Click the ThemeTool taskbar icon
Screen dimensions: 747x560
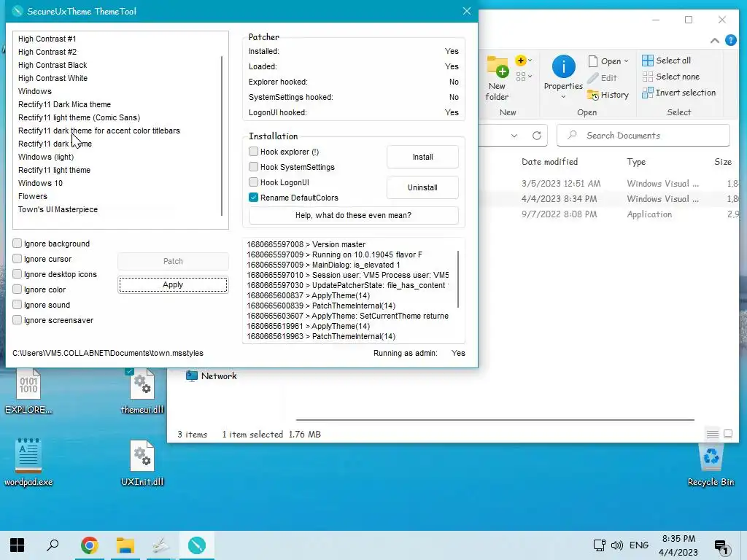(197, 545)
